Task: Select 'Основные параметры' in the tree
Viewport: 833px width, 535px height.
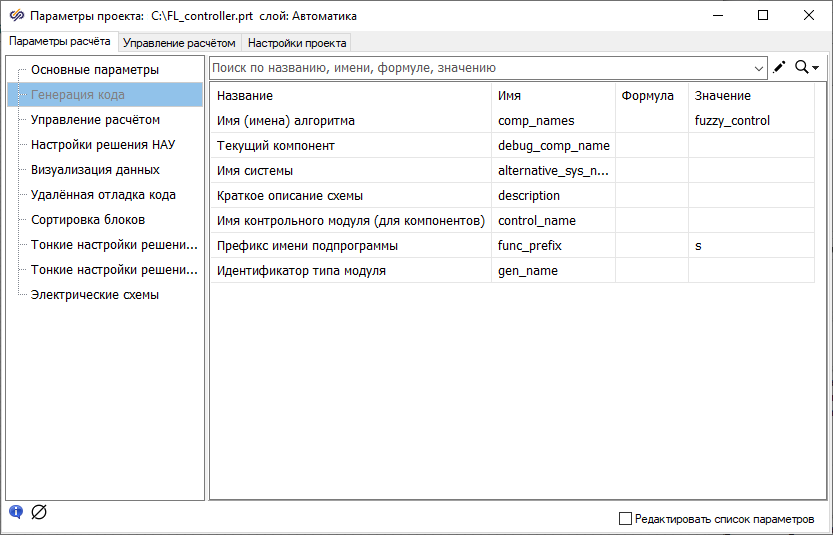Action: coord(95,70)
